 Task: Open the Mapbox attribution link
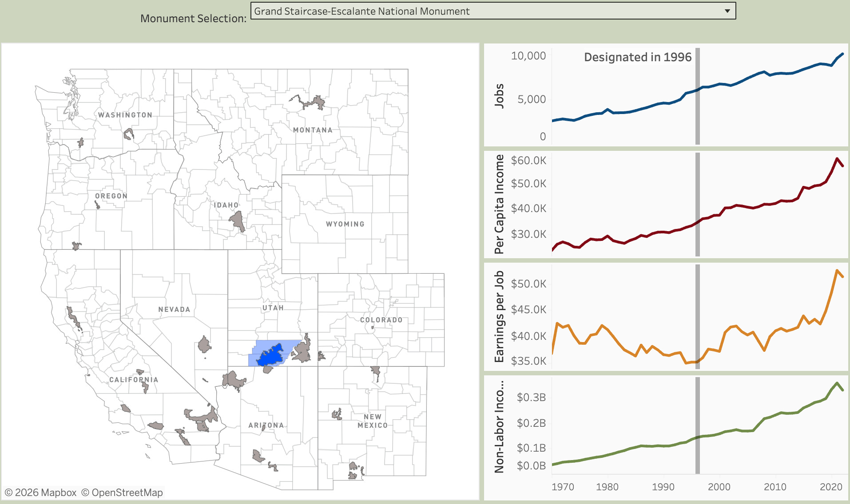point(40,492)
